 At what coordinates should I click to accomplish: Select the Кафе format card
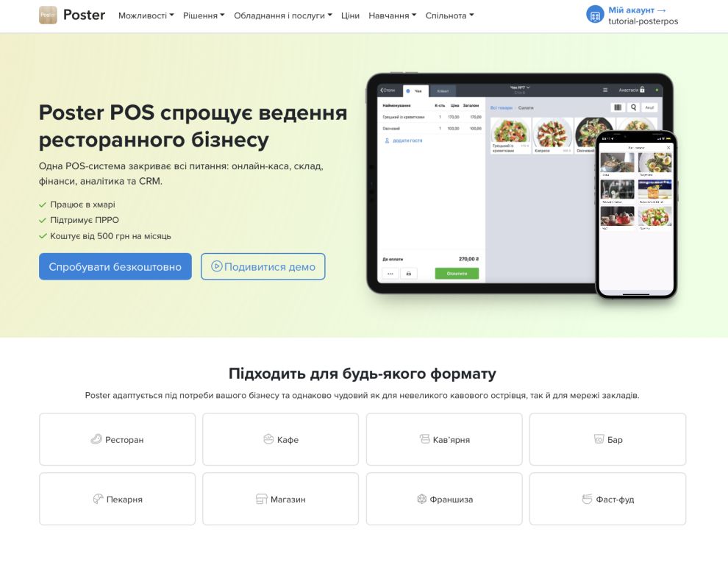tap(280, 439)
